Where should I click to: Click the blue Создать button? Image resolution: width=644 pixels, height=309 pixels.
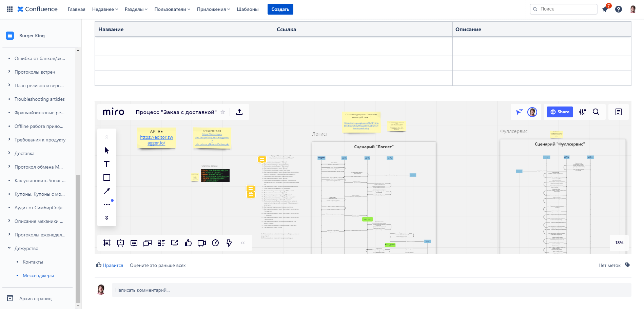[x=280, y=9]
